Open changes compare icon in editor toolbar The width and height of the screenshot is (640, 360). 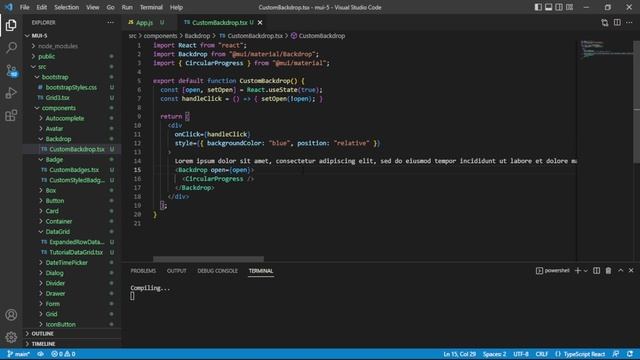[604, 23]
